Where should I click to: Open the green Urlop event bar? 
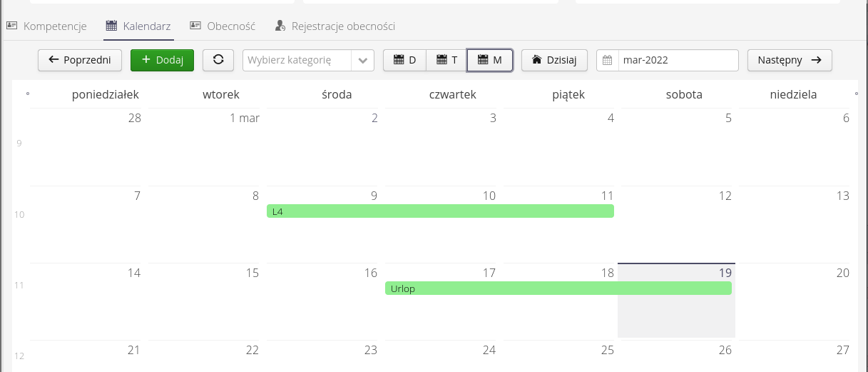[x=558, y=288]
